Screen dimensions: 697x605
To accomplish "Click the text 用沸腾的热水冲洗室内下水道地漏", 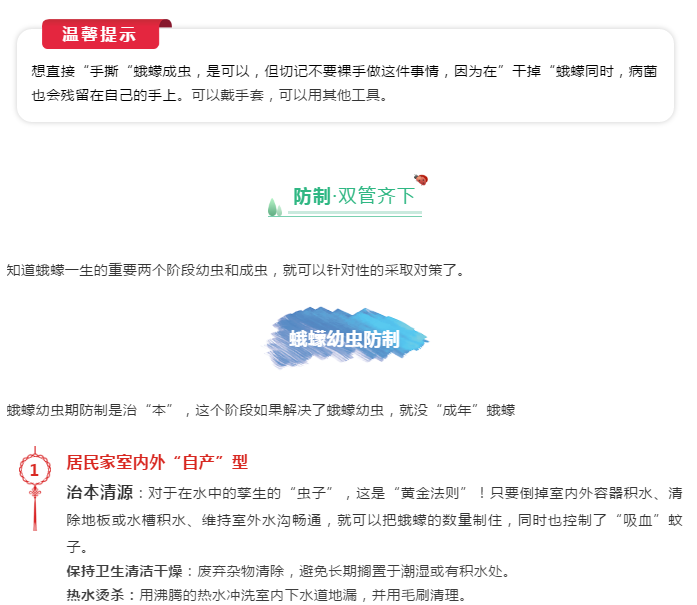I will pos(248,595).
